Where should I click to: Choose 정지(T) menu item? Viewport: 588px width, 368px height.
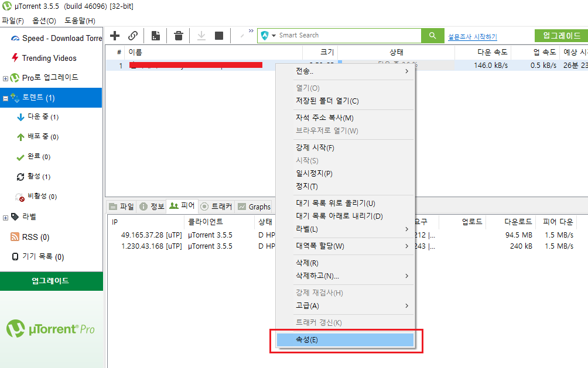(346, 186)
